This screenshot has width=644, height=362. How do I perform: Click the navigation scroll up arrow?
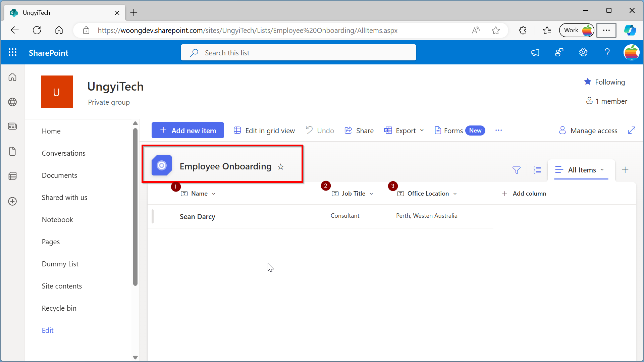click(x=135, y=123)
